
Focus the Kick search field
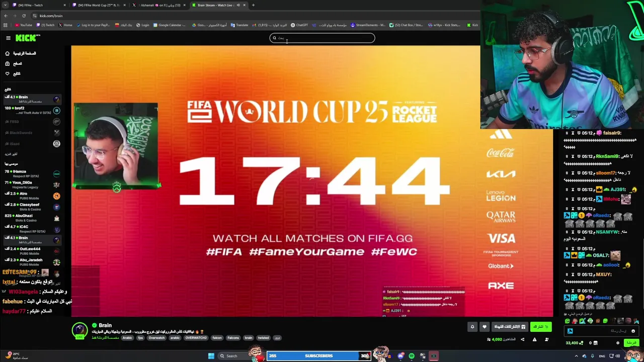point(322,38)
